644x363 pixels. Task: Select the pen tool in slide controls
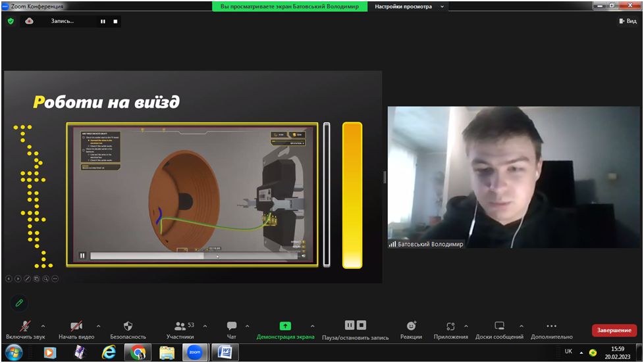point(27,279)
